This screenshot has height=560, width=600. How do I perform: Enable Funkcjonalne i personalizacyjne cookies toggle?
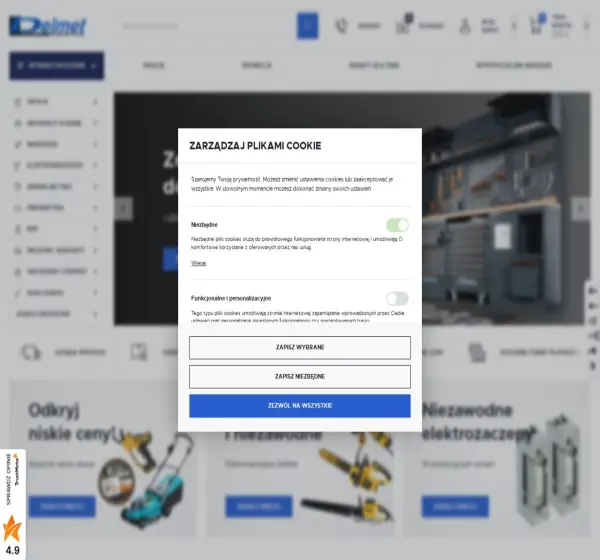pyautogui.click(x=397, y=298)
